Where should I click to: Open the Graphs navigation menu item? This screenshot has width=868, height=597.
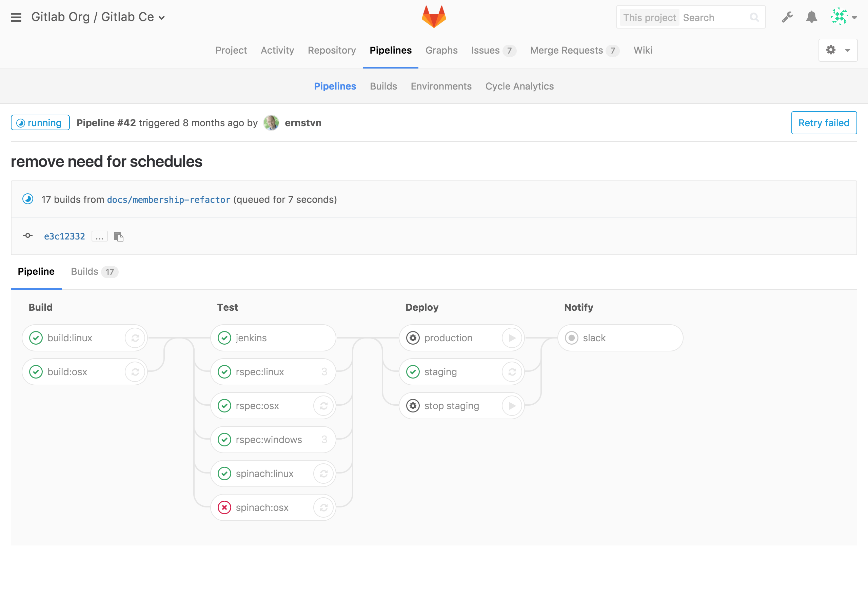click(x=441, y=50)
